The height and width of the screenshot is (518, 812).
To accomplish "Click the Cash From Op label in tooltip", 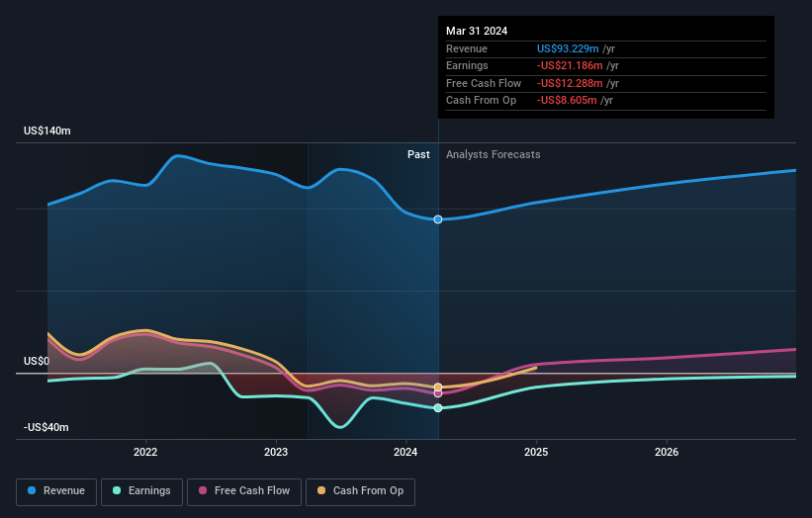I will [481, 101].
